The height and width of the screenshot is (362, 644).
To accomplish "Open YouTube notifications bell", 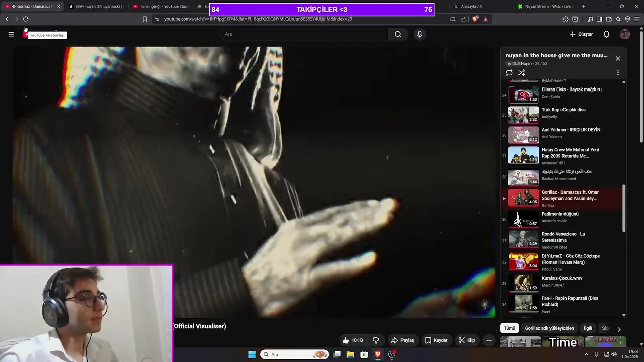I will pos(606,34).
